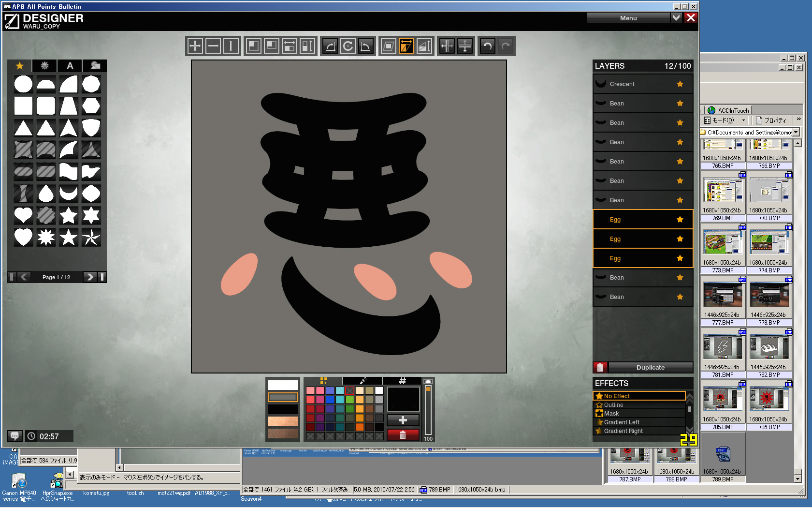The image size is (812, 508).
Task: Enable the Mask effect
Action: coord(611,414)
